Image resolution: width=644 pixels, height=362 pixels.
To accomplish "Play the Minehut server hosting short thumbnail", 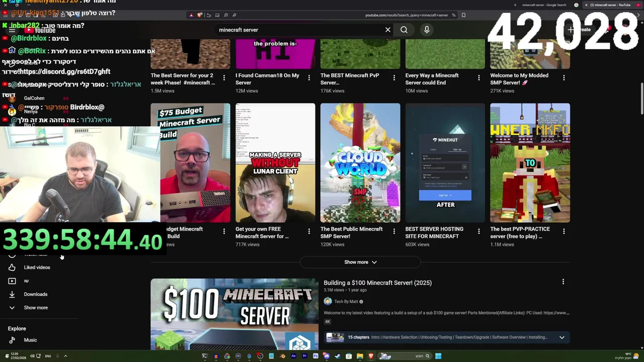I will pyautogui.click(x=445, y=163).
